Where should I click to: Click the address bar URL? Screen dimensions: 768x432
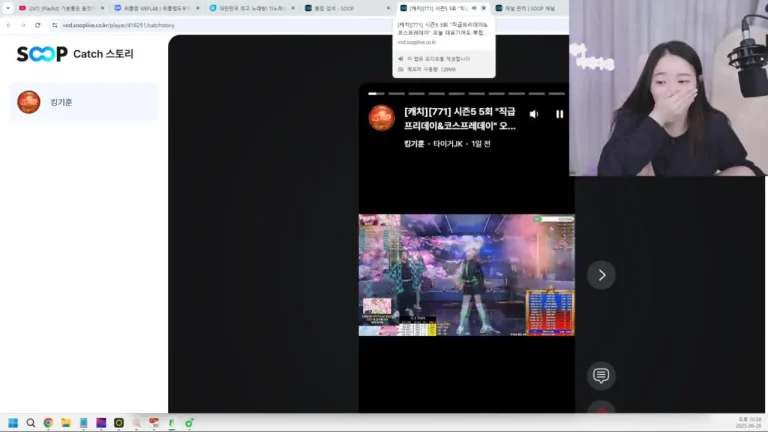pos(119,25)
